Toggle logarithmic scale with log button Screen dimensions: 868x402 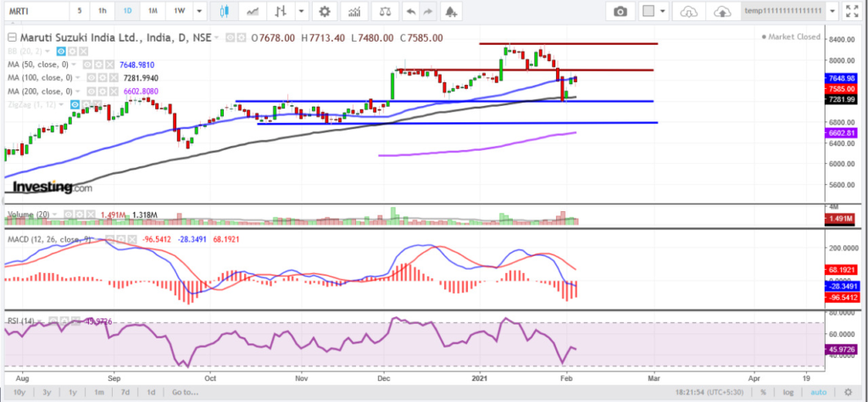[x=789, y=392]
